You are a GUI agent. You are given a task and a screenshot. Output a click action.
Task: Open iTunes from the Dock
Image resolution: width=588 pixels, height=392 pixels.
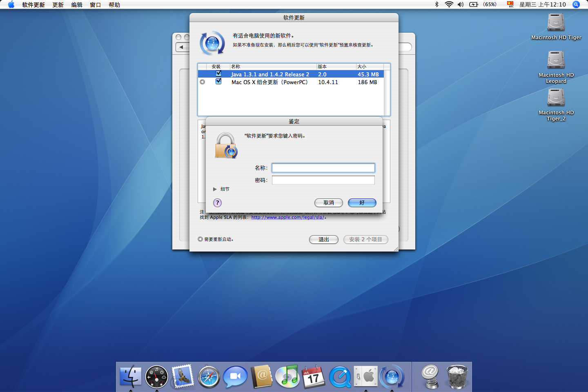pyautogui.click(x=287, y=376)
